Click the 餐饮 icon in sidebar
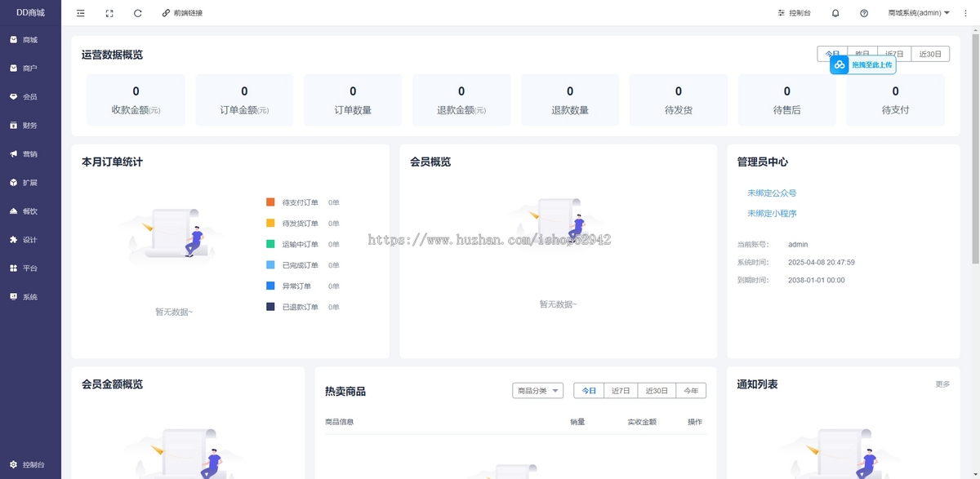 pos(14,211)
